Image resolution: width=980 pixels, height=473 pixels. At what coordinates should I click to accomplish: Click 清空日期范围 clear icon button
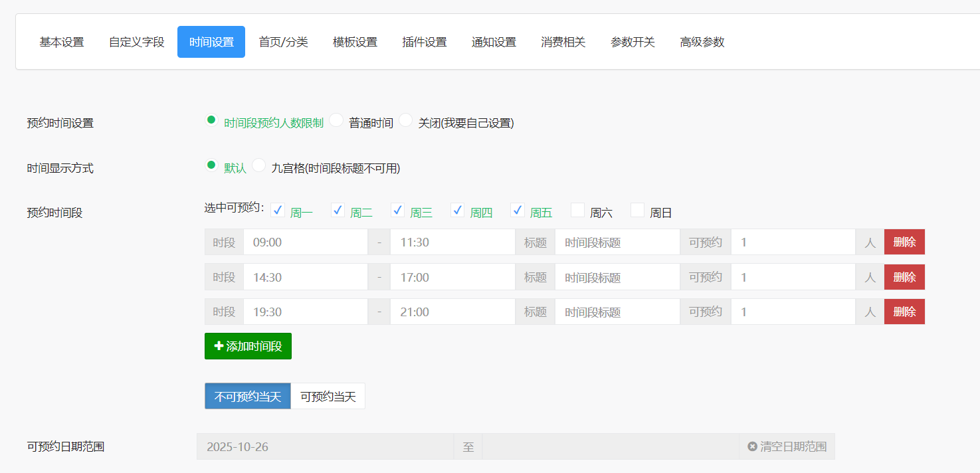pos(787,446)
